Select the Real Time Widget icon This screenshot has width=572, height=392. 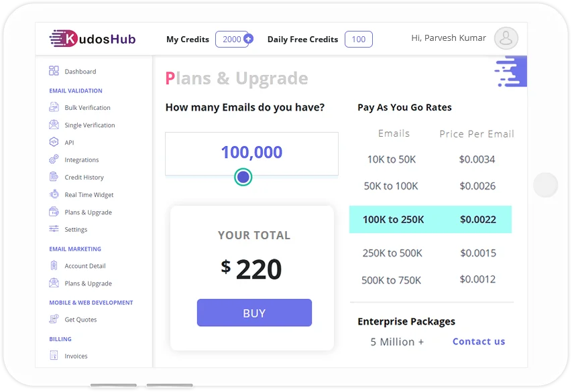click(x=54, y=194)
